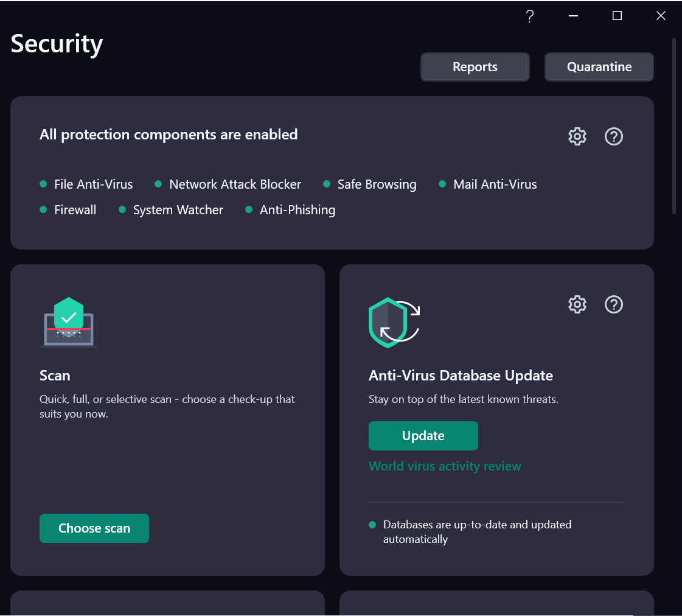Open World virus activity review link
This screenshot has height=616, width=682.
445,466
